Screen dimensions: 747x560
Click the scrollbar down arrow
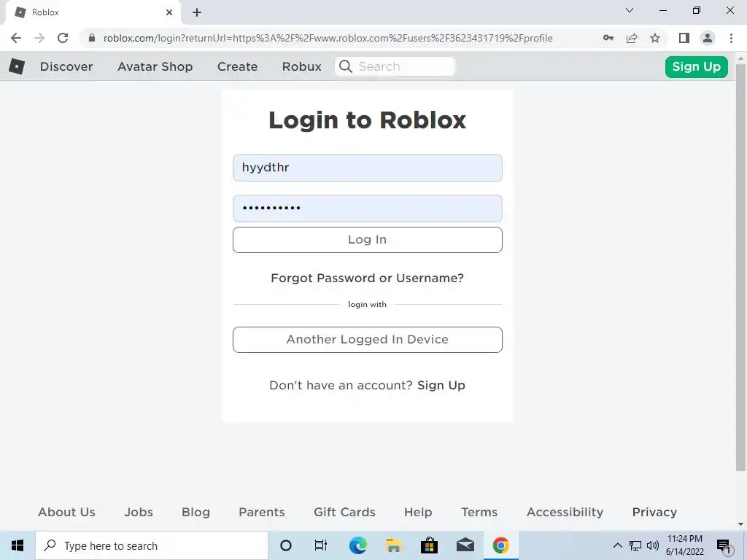[x=741, y=524]
